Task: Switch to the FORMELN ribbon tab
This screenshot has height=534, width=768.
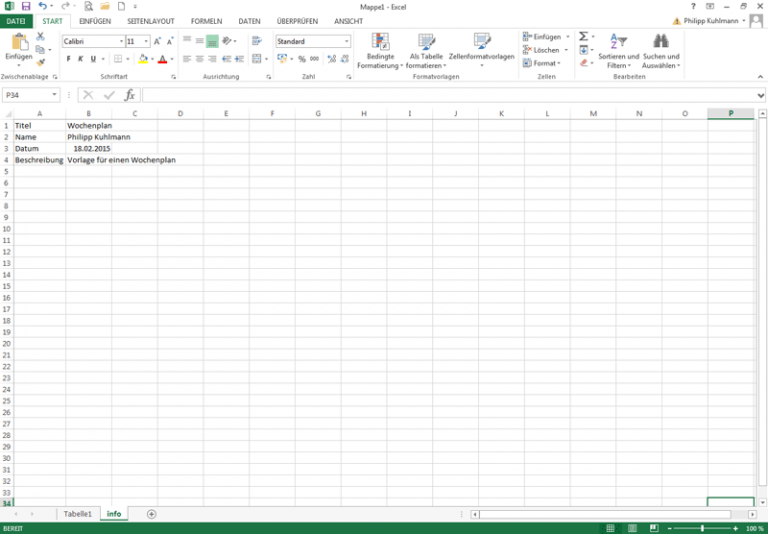Action: point(206,21)
